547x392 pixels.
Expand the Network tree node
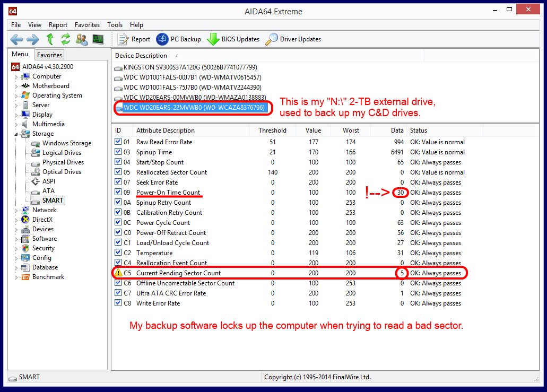click(16, 210)
